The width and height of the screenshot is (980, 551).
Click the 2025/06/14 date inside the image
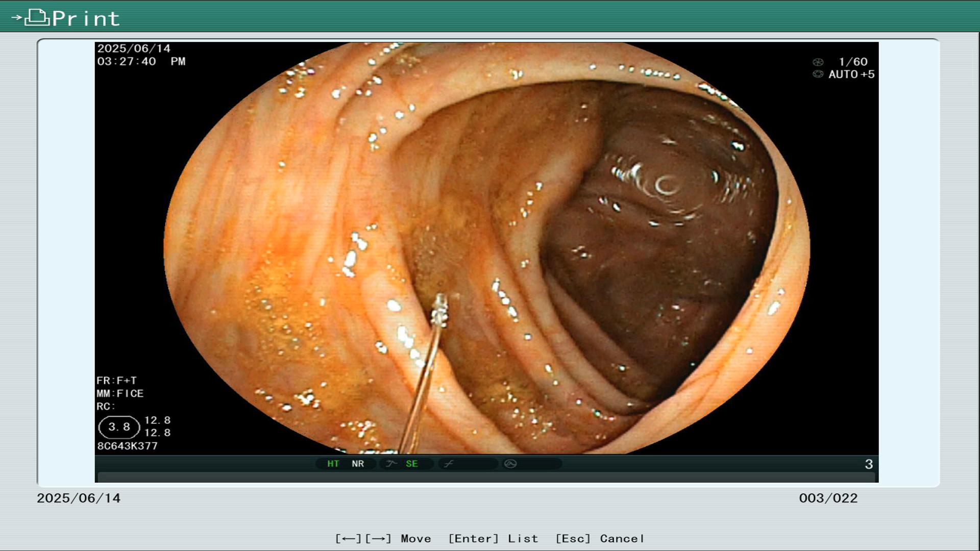click(x=134, y=48)
